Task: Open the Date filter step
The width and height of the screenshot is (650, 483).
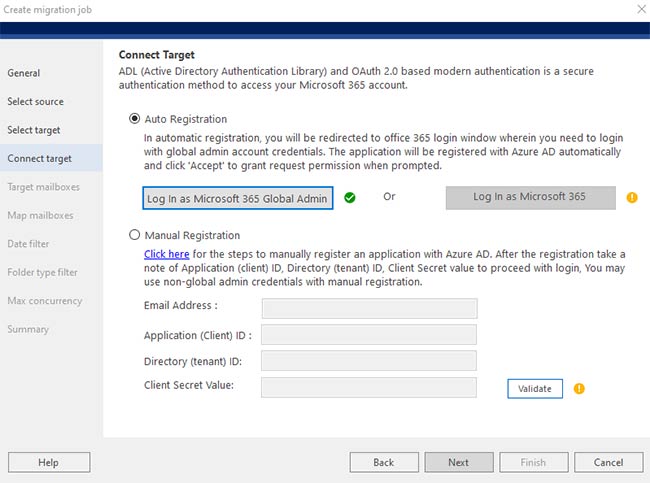Action: pos(28,244)
